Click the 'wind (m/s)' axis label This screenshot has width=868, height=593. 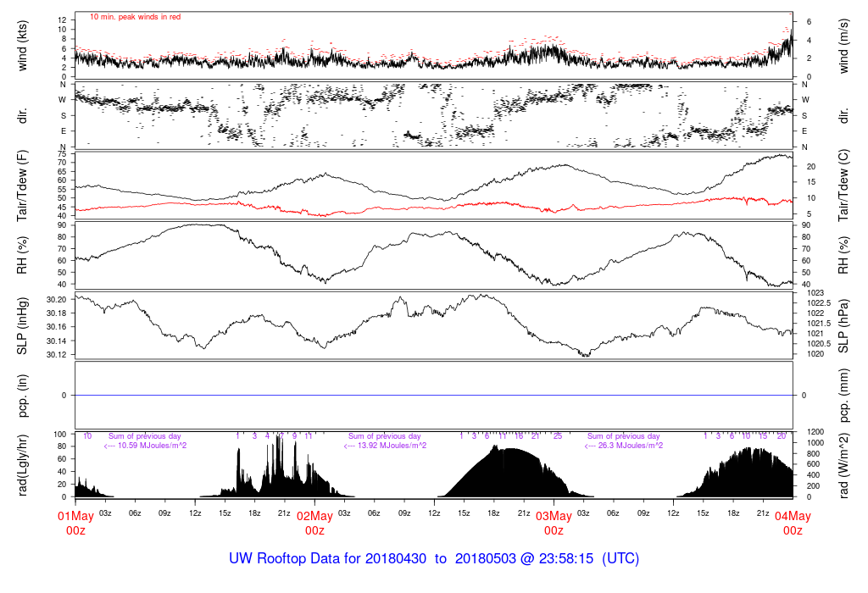[x=843, y=46]
